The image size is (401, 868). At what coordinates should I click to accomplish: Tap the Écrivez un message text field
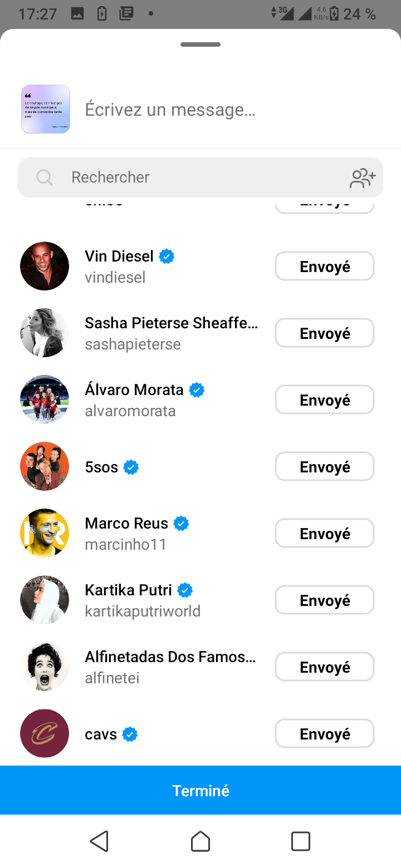point(223,110)
